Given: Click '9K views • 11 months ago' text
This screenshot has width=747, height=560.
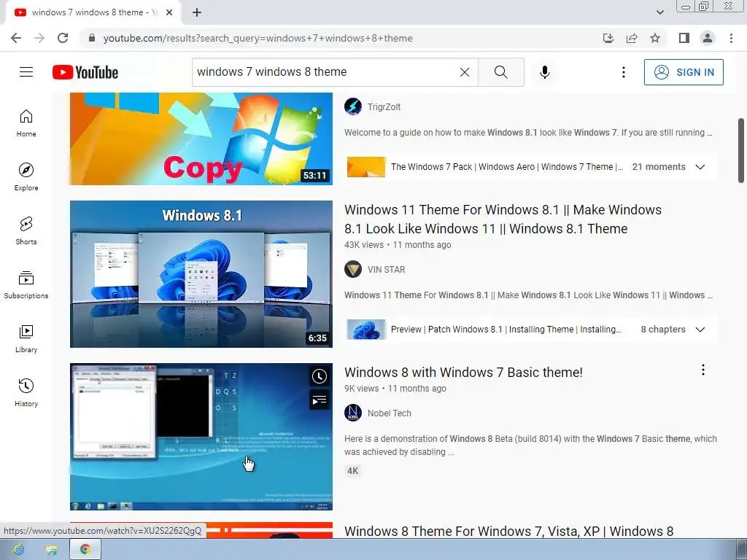Looking at the screenshot, I should coord(395,389).
